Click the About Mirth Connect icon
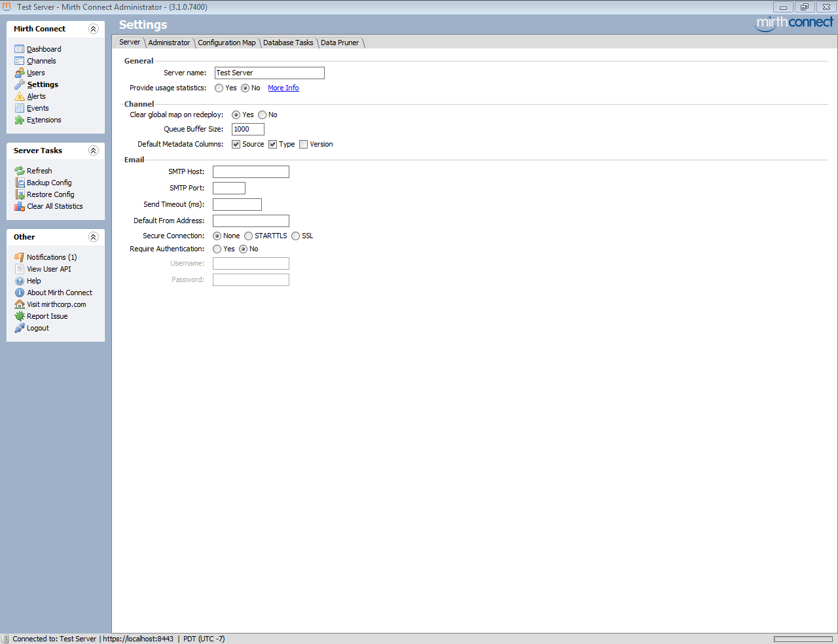Image resolution: width=838 pixels, height=644 pixels. (20, 293)
